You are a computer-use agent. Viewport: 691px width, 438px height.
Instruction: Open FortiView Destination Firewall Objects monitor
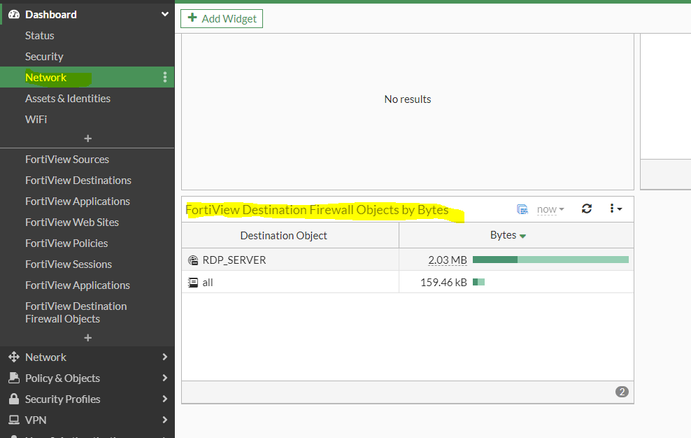76,312
